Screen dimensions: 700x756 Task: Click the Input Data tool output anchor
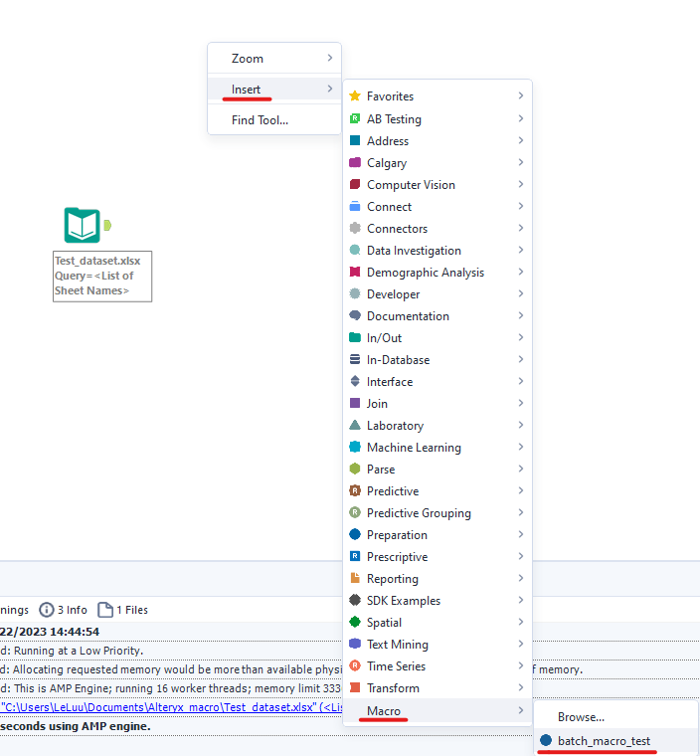pyautogui.click(x=107, y=225)
